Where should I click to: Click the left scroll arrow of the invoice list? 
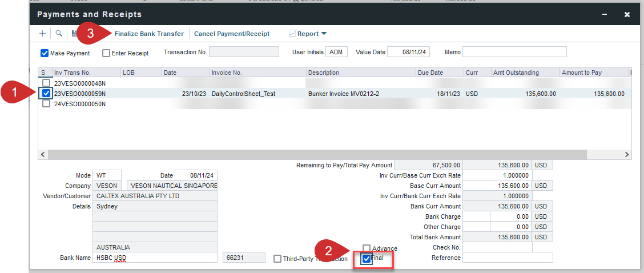[x=42, y=155]
